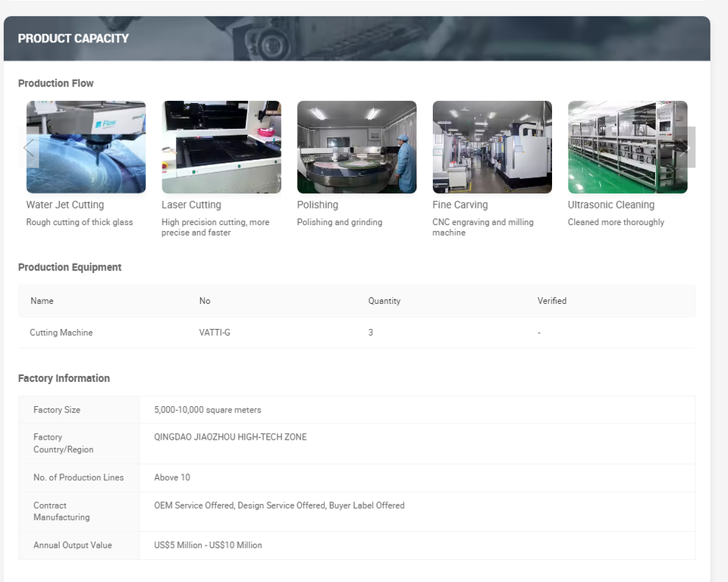Click the PRODUCT CAPACITY header banner

(356, 39)
